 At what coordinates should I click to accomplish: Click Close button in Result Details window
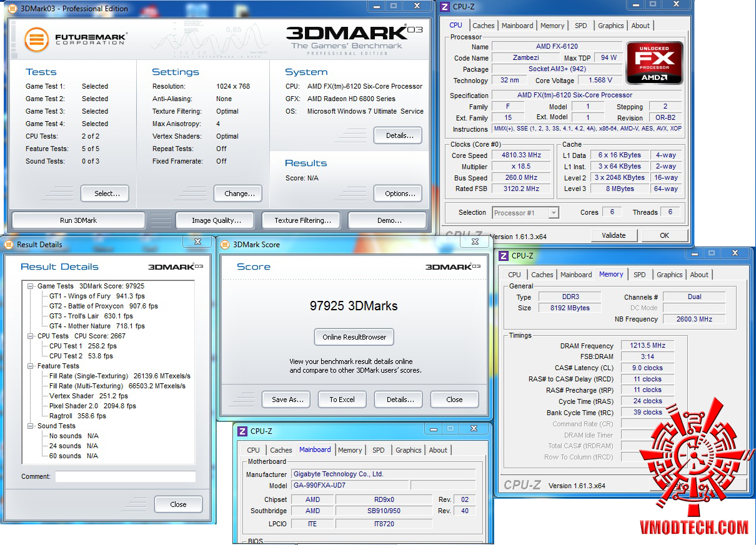pos(178,504)
